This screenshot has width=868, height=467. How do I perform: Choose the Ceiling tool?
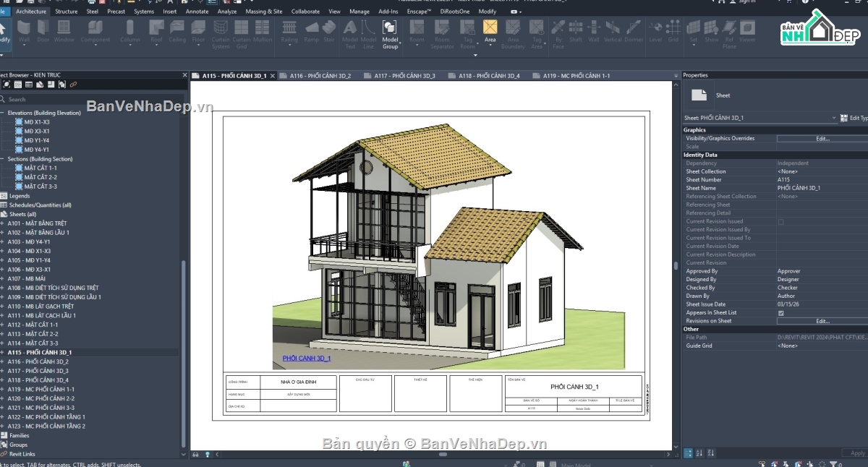177,31
